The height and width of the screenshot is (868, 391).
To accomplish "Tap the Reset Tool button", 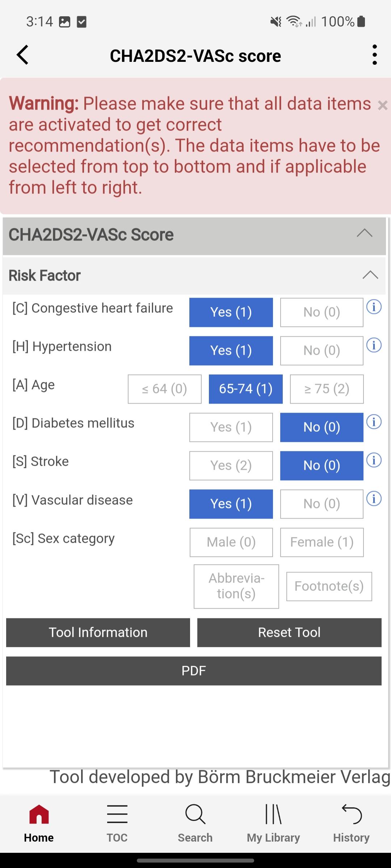I will point(289,633).
